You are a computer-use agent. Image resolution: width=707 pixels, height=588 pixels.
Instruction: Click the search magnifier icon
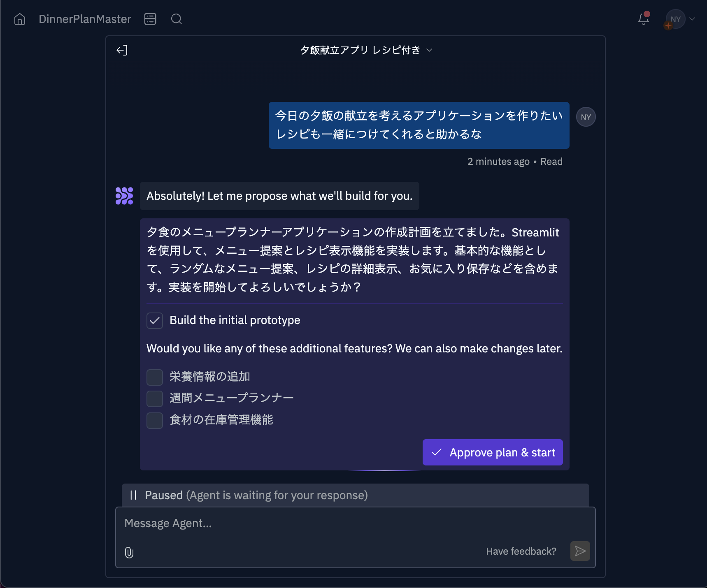click(x=177, y=19)
